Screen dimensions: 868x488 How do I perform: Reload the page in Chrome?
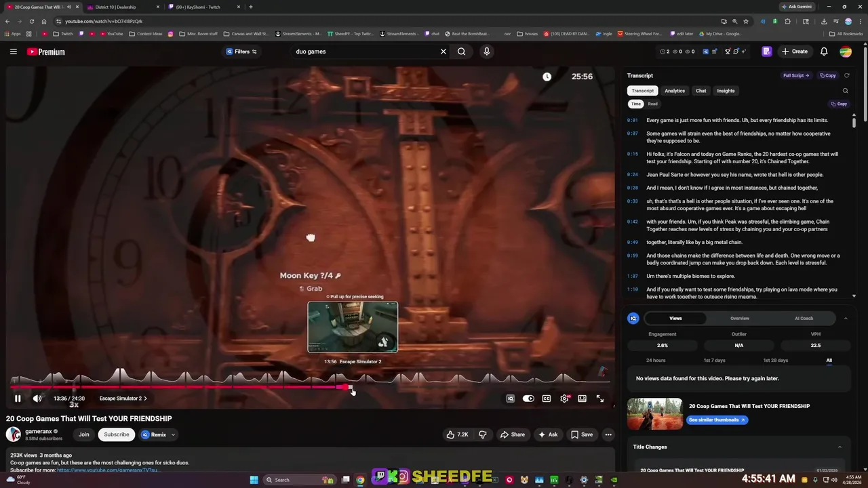[31, 21]
